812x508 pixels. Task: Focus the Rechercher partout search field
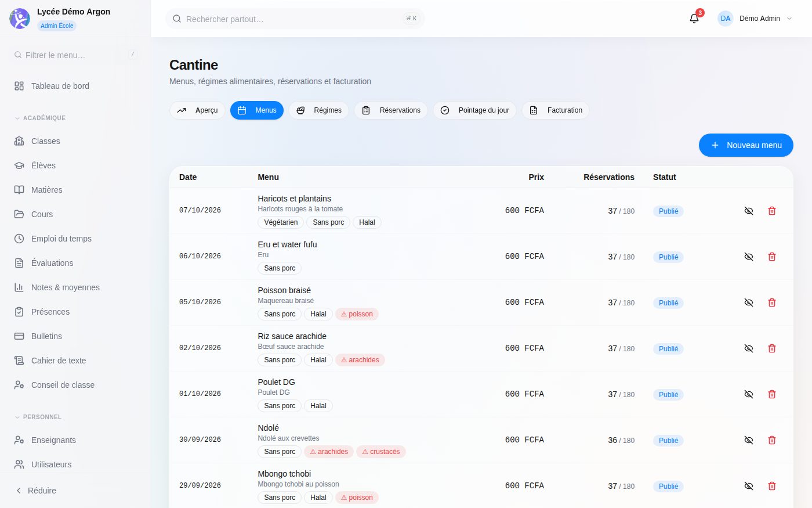[x=295, y=19]
